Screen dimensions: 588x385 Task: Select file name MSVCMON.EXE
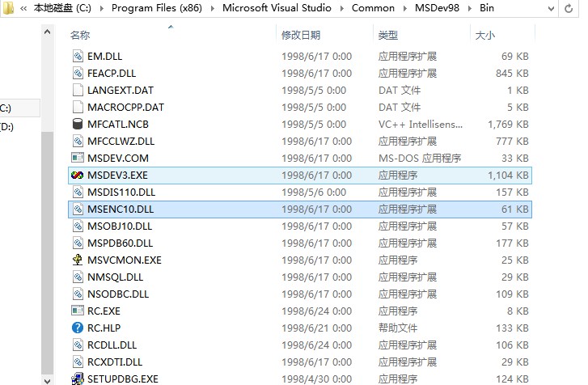pyautogui.click(x=124, y=260)
